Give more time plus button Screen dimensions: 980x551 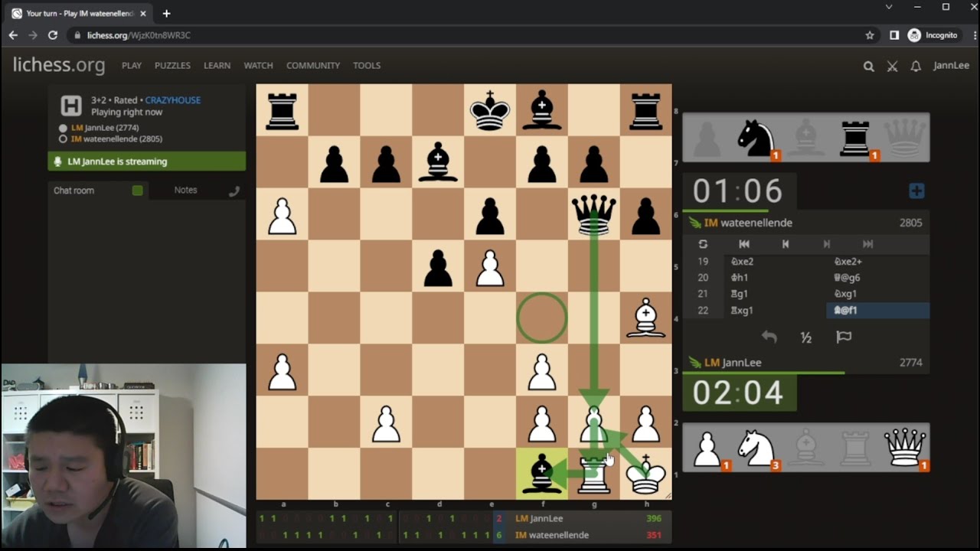pos(916,191)
